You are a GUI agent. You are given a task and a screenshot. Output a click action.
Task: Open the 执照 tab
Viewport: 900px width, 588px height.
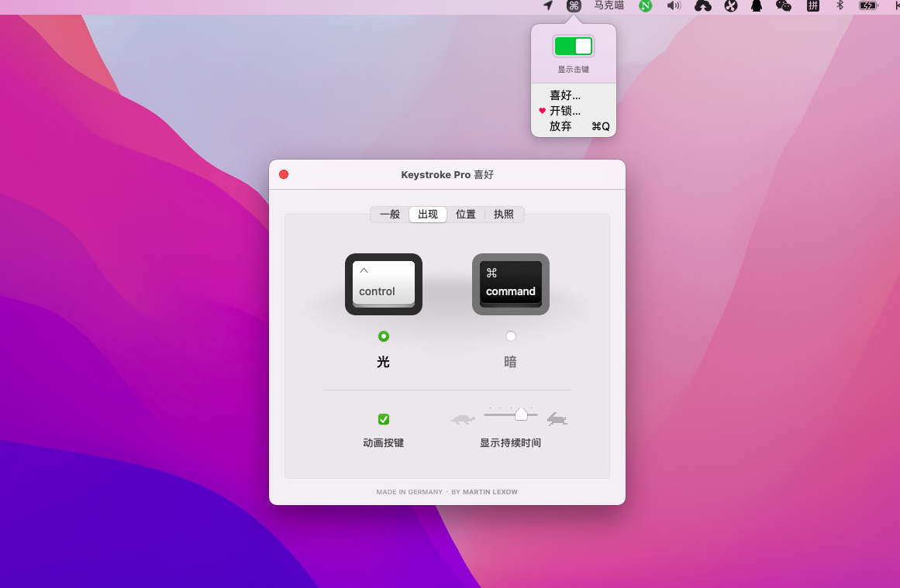click(x=504, y=215)
